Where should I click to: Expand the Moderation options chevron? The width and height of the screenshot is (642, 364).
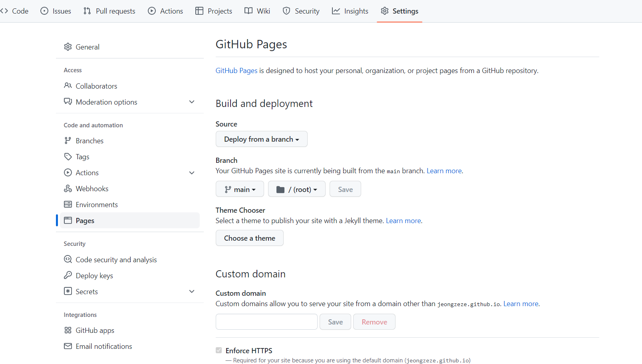(x=192, y=102)
